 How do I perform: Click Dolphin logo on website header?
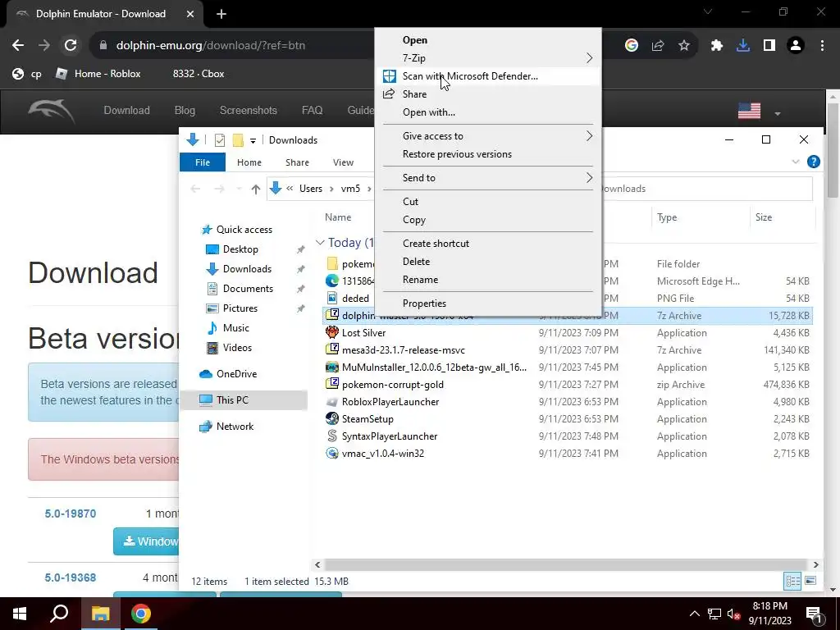[52, 111]
